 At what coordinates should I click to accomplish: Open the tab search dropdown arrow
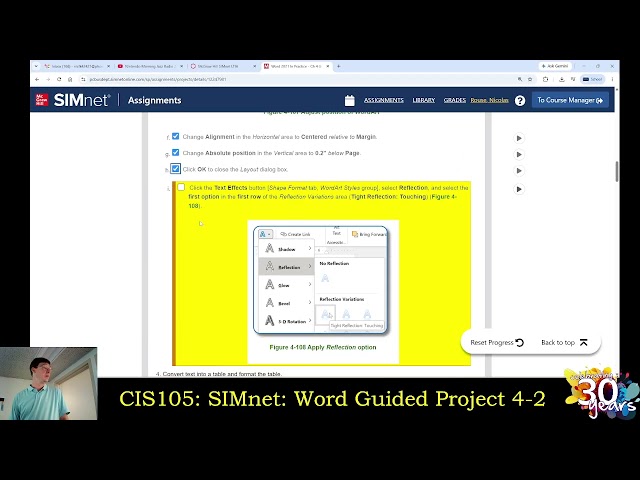point(36,66)
